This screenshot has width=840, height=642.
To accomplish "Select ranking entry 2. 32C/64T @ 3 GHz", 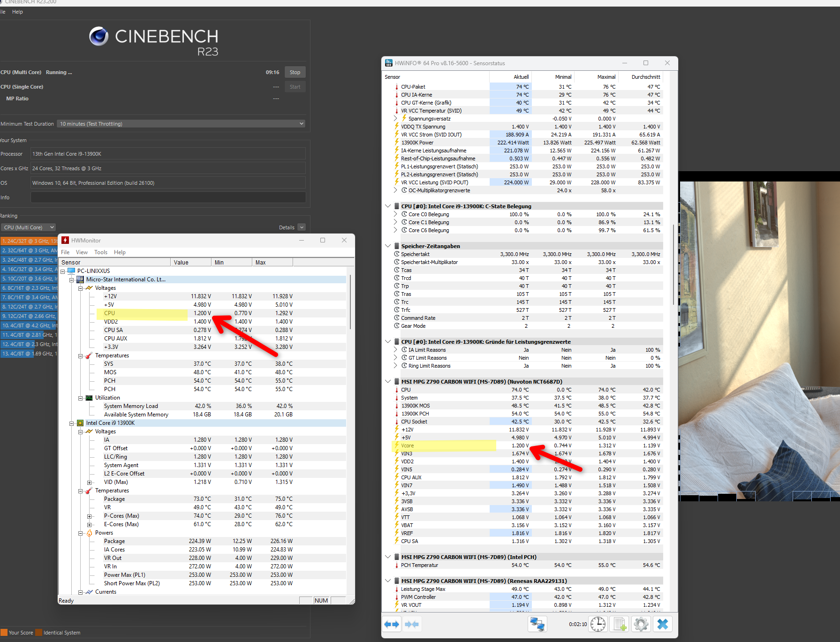I will (x=29, y=250).
